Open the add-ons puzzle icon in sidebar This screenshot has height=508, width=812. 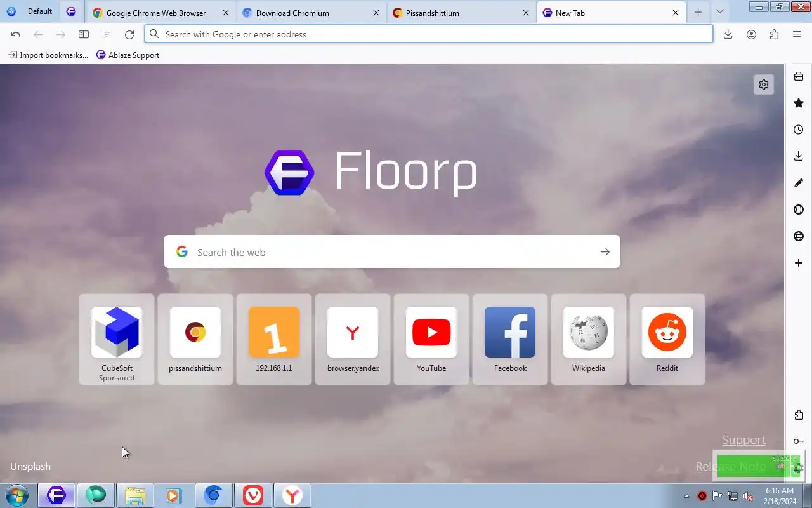(x=799, y=415)
